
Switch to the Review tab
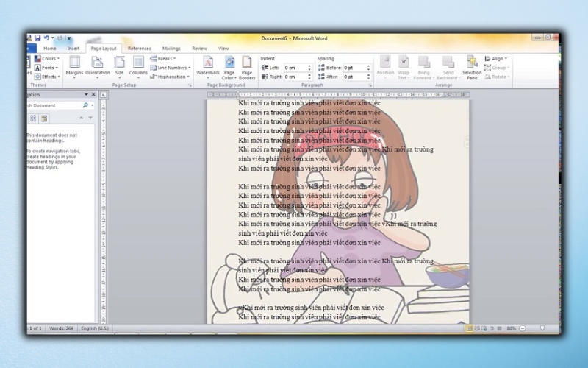coord(199,49)
